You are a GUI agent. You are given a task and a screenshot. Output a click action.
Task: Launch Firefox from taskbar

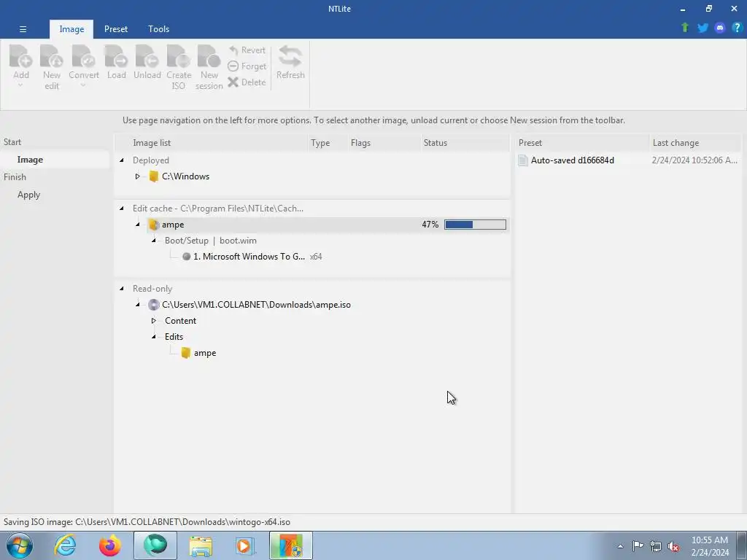110,545
